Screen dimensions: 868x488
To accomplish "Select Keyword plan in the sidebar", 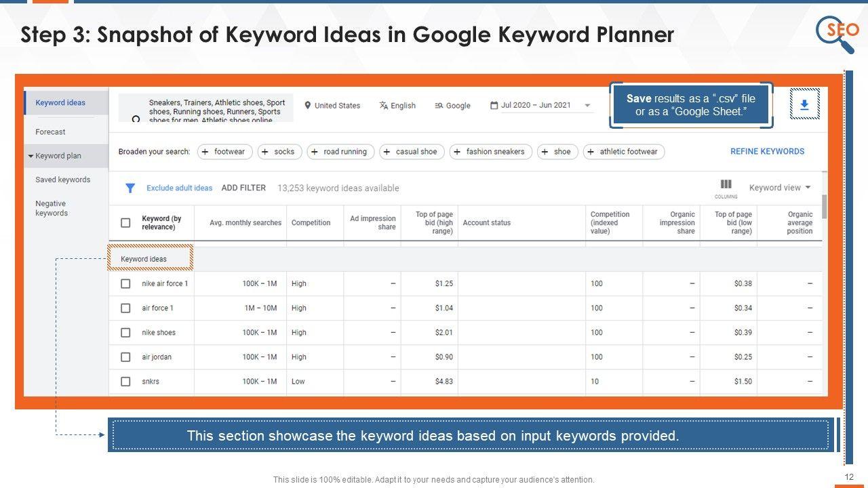I will click(x=58, y=156).
